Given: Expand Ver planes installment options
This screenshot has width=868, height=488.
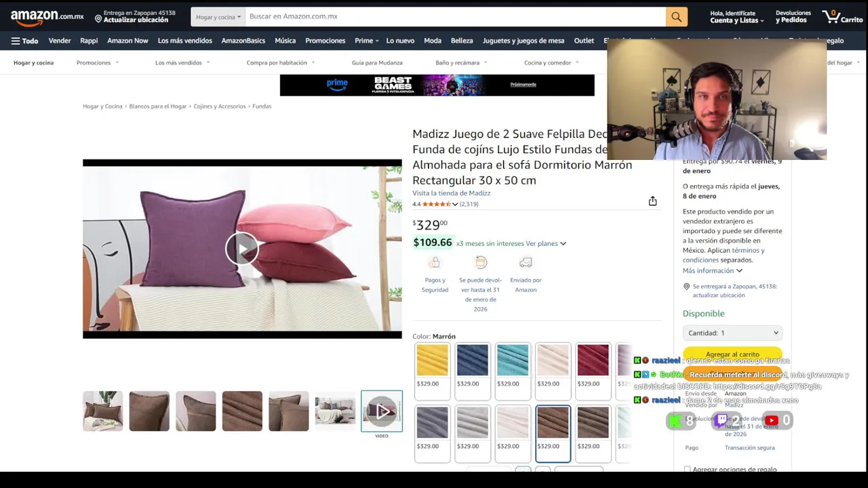Looking at the screenshot, I should coord(545,243).
